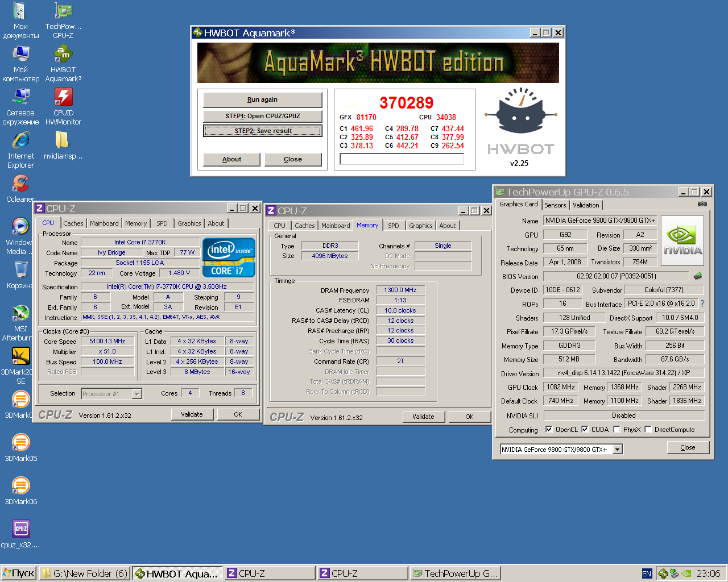Launch CPUID HWMonitor desktop shortcut
The height and width of the screenshot is (582, 728).
pos(63,107)
